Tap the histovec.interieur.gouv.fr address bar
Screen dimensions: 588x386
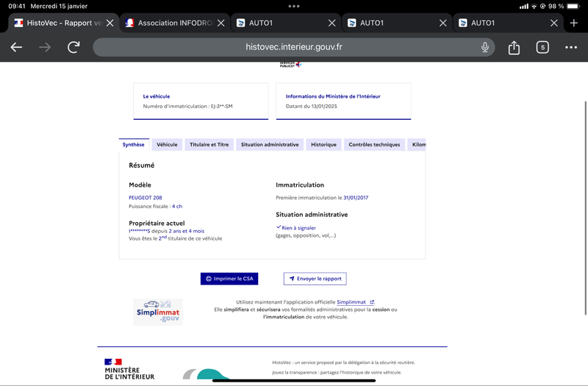coord(293,47)
